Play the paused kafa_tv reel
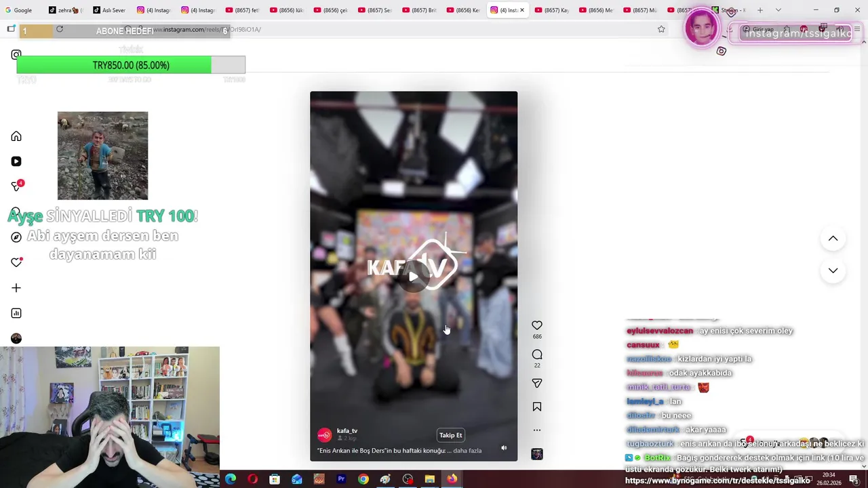 [414, 277]
